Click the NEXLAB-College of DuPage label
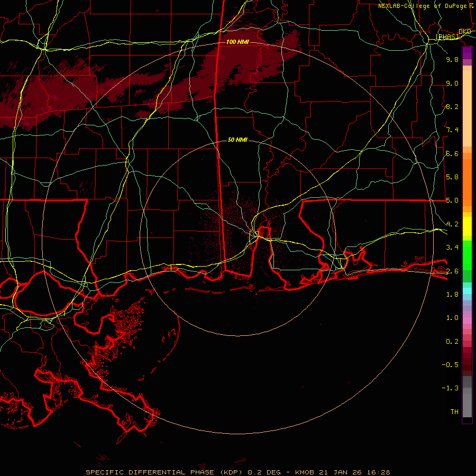This screenshot has height=476, width=476. [422, 6]
